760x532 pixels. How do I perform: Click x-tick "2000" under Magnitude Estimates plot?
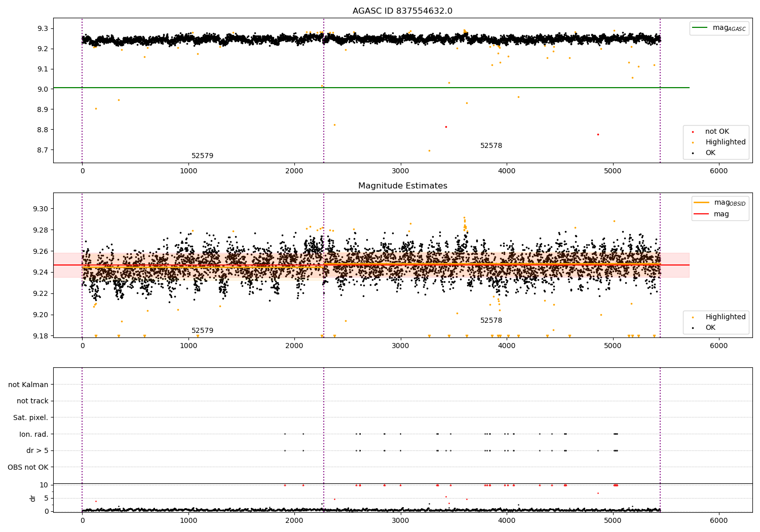294,346
